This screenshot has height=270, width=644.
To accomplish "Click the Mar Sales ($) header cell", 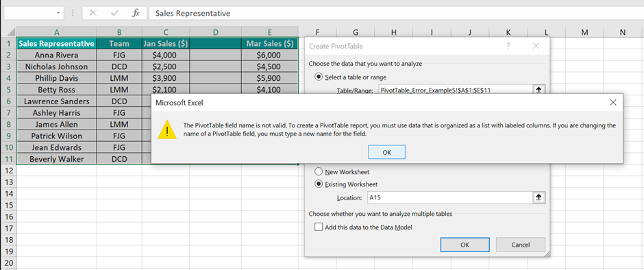I will pyautogui.click(x=269, y=44).
